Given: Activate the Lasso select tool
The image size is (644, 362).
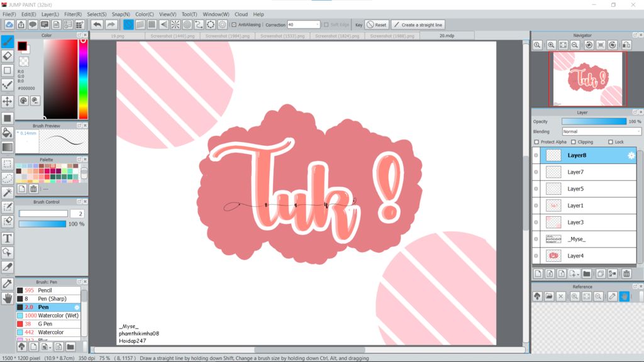Looking at the screenshot, I should click(8, 178).
